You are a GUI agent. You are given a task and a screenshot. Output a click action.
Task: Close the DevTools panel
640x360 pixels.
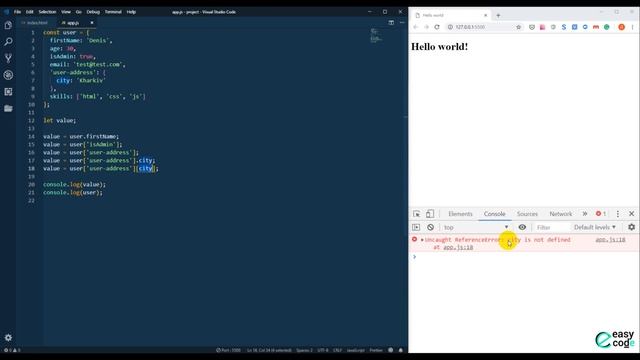click(631, 214)
